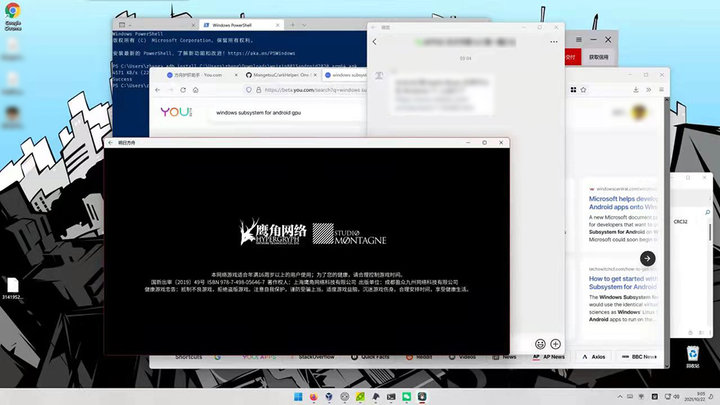Click the back arrow in the chat window
Viewport: 720px width, 405px height.
point(375,42)
